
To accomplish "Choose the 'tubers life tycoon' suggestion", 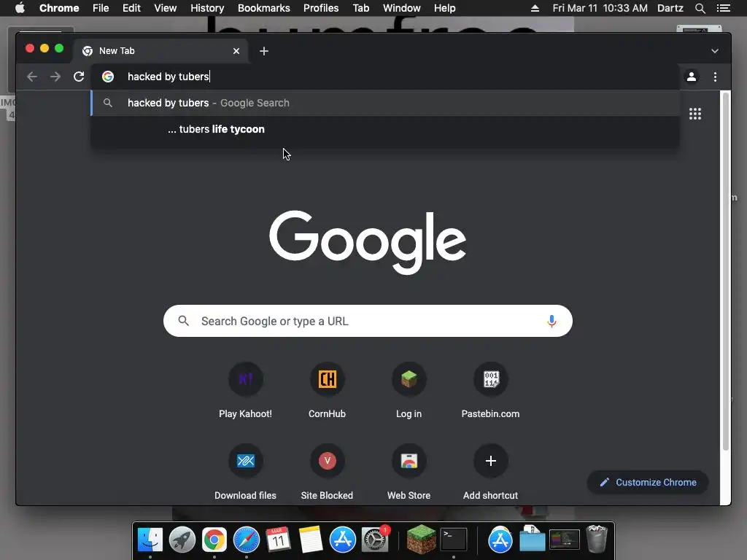I will click(385, 129).
